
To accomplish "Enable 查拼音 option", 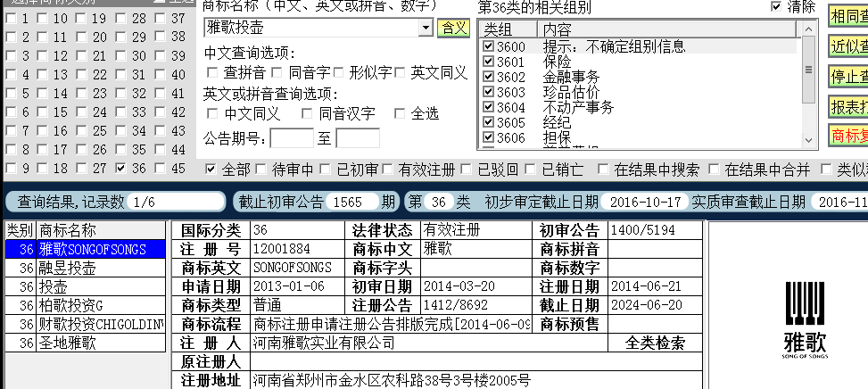I will pyautogui.click(x=212, y=72).
